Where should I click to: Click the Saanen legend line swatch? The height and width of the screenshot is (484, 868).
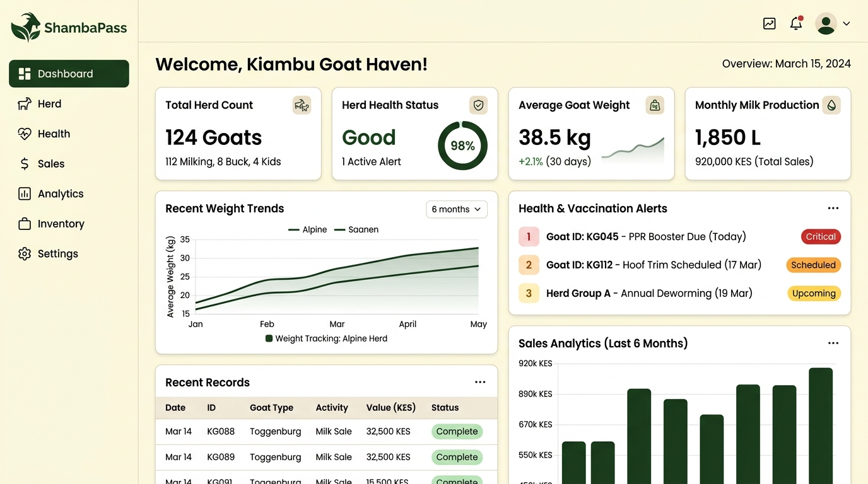tap(340, 230)
